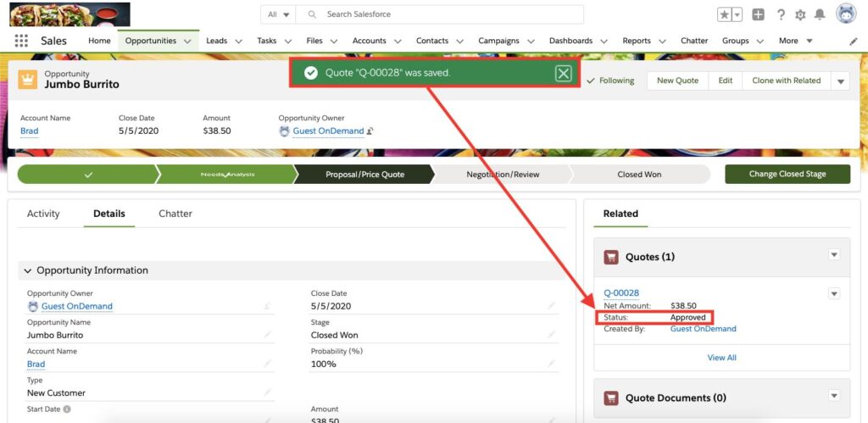
Task: Click Clone with Related button
Action: click(x=786, y=81)
